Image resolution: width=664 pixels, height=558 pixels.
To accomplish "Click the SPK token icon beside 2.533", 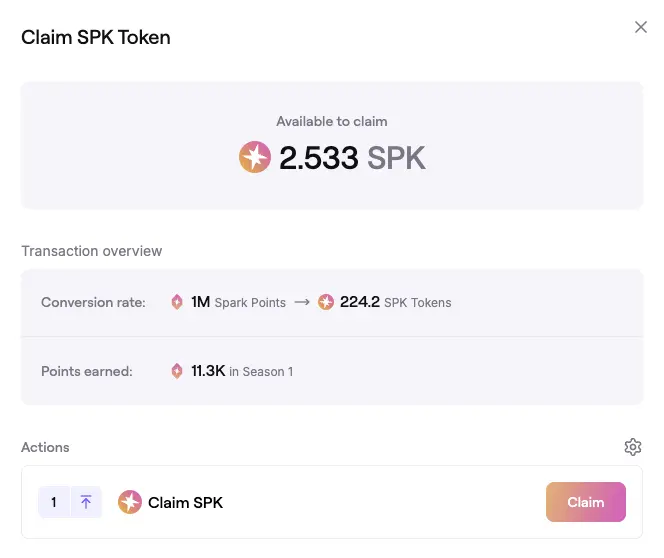I will tap(255, 157).
